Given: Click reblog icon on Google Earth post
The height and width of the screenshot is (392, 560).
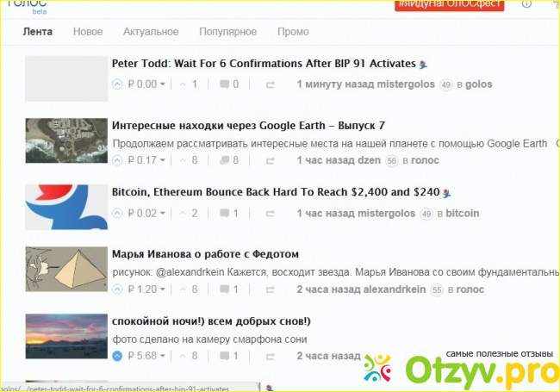Looking at the screenshot, I should pyautogui.click(x=270, y=160).
